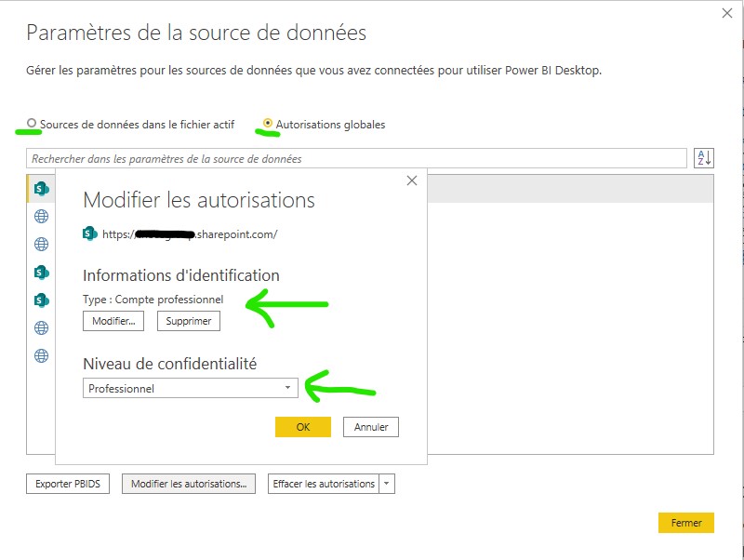Viewport: 744px width, 560px height.
Task: Click the globe icon below the SharePoint sources
Action: click(40, 327)
